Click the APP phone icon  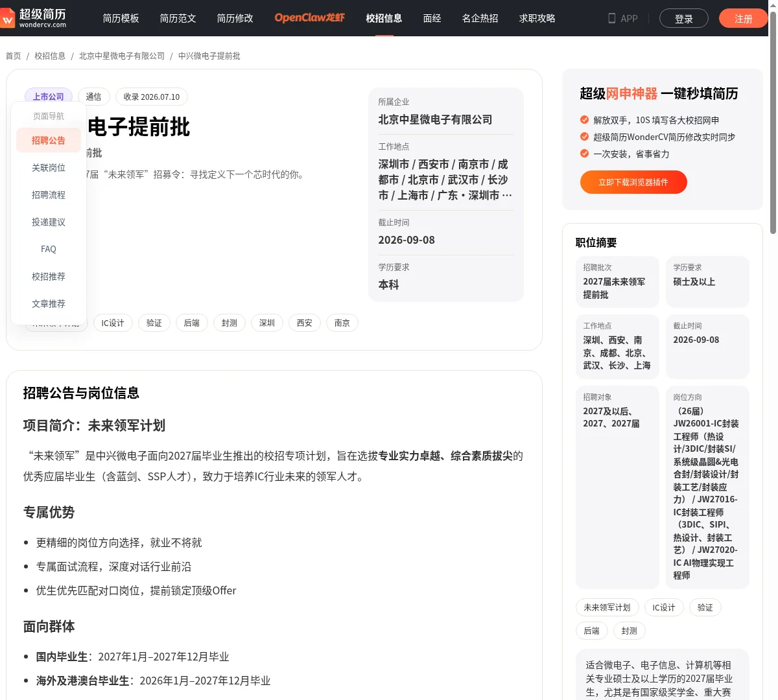click(x=611, y=18)
